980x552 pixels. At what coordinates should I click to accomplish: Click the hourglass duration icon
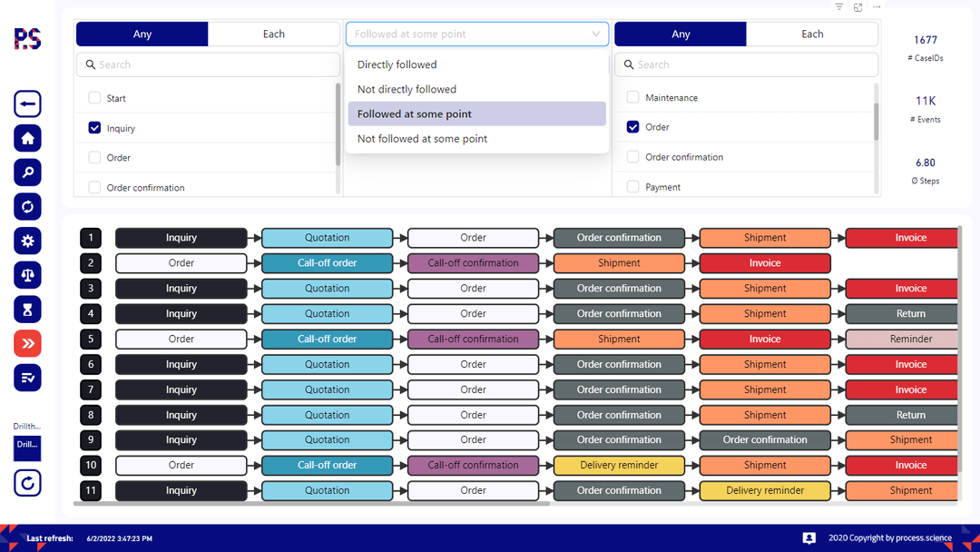click(27, 309)
